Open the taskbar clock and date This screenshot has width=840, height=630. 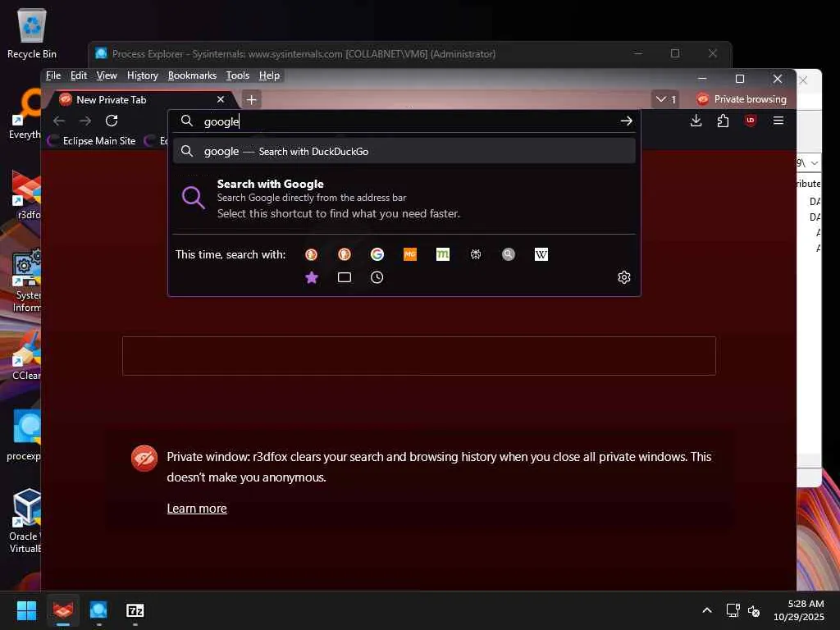click(x=799, y=610)
